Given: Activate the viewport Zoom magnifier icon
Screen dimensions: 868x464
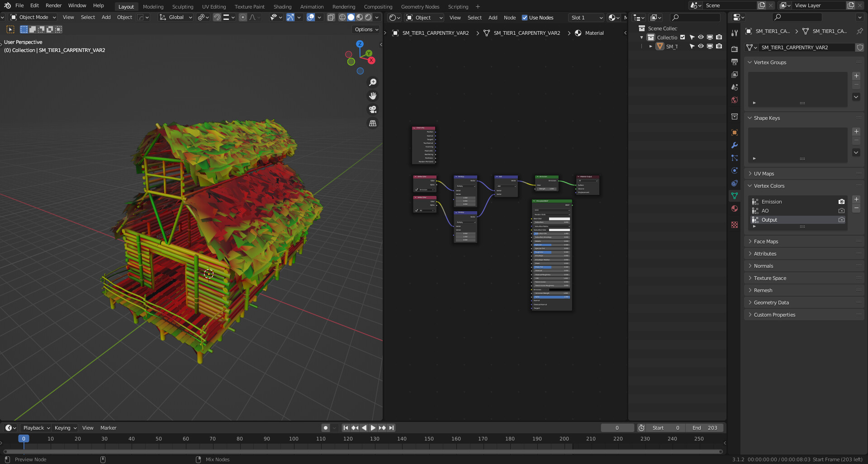Looking at the screenshot, I should coord(372,82).
